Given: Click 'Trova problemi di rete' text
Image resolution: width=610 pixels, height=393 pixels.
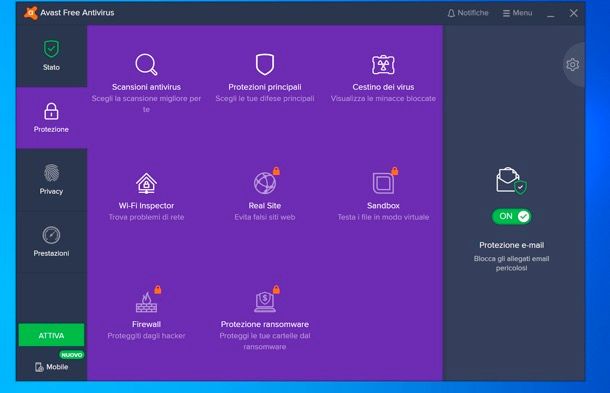Looking at the screenshot, I should (x=146, y=218).
